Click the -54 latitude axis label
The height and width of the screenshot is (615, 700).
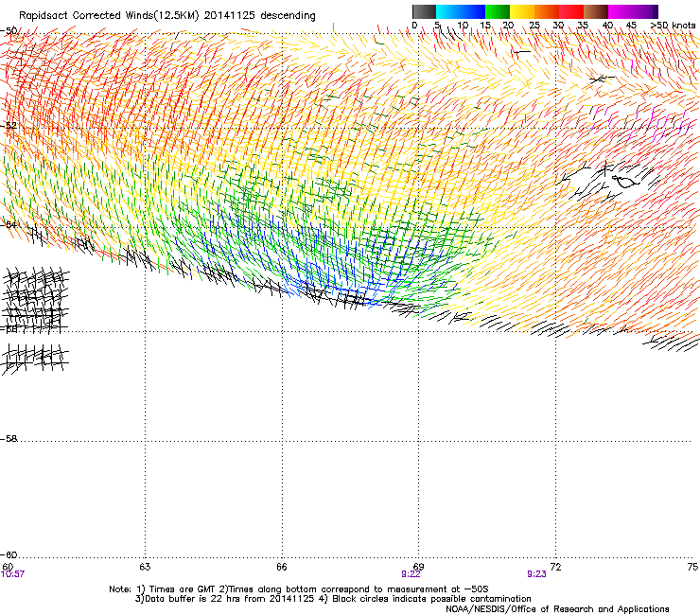[9, 224]
